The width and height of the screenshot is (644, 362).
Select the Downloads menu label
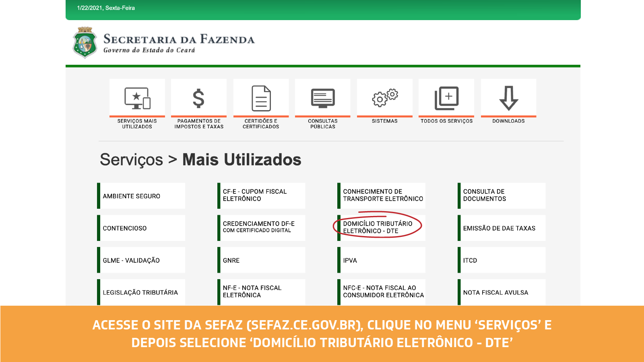[x=509, y=121]
